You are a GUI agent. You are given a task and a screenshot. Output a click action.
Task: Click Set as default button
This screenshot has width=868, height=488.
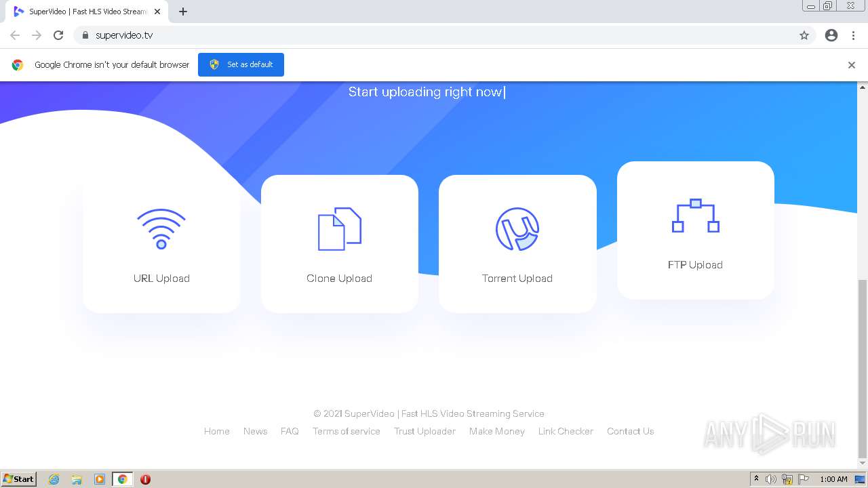(x=241, y=64)
